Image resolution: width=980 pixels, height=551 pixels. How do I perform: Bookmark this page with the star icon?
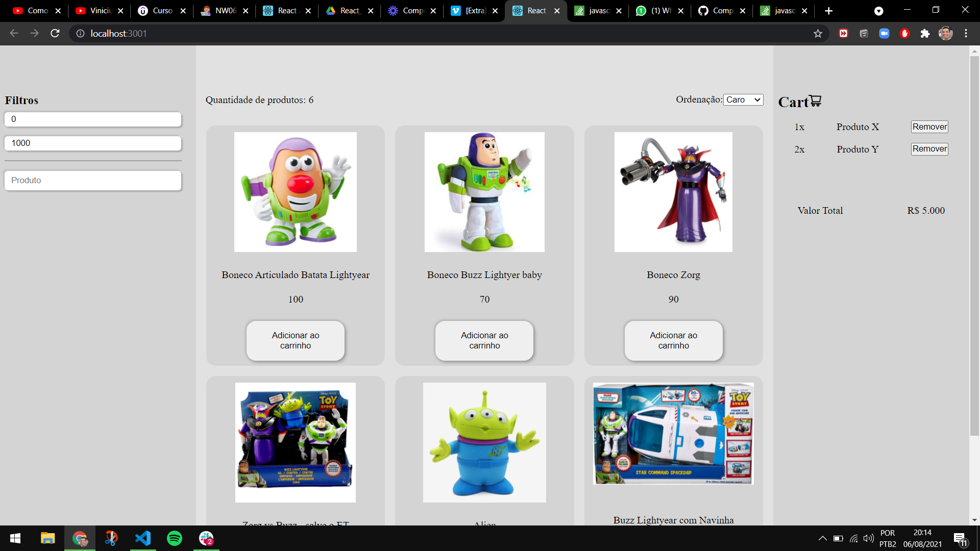[x=818, y=34]
